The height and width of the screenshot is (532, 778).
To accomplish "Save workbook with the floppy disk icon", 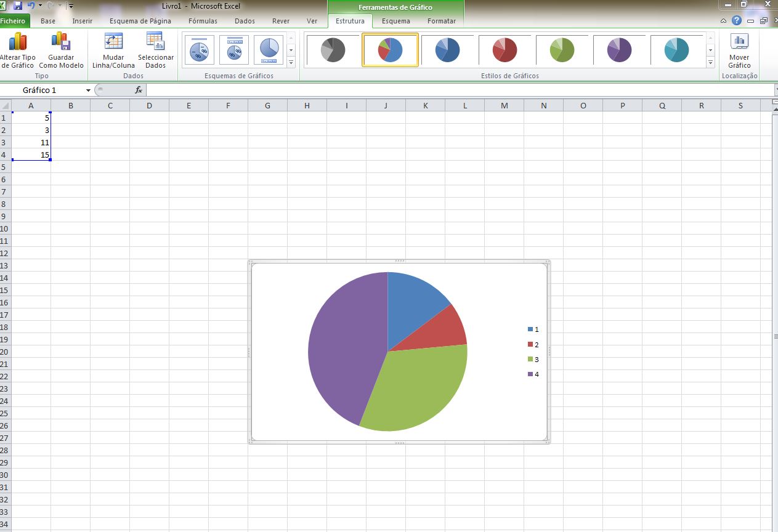I will coord(18,6).
